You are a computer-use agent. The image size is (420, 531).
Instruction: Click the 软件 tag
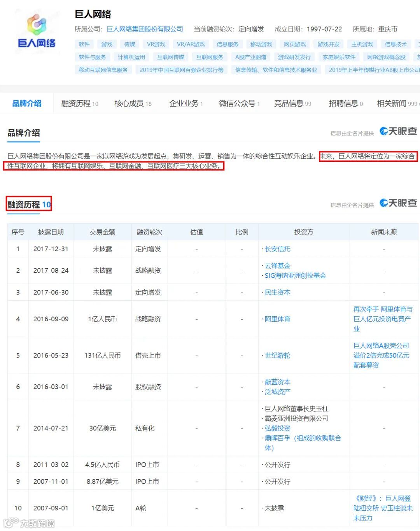pos(84,44)
